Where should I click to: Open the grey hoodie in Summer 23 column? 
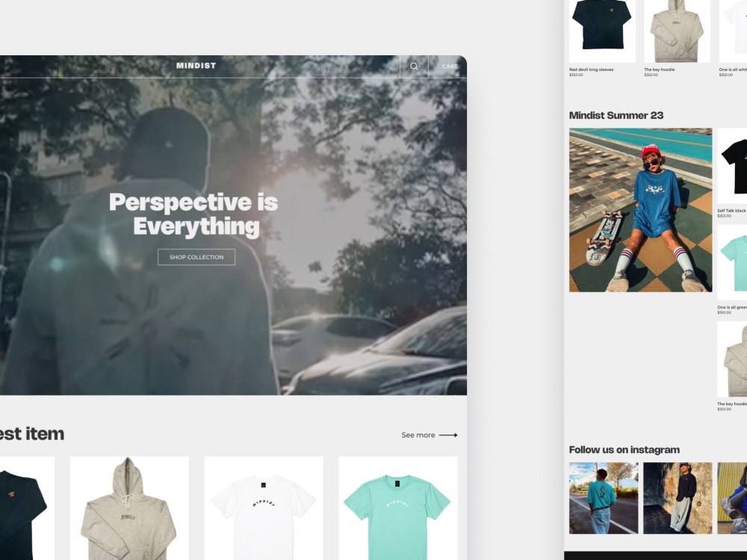[x=732, y=359]
